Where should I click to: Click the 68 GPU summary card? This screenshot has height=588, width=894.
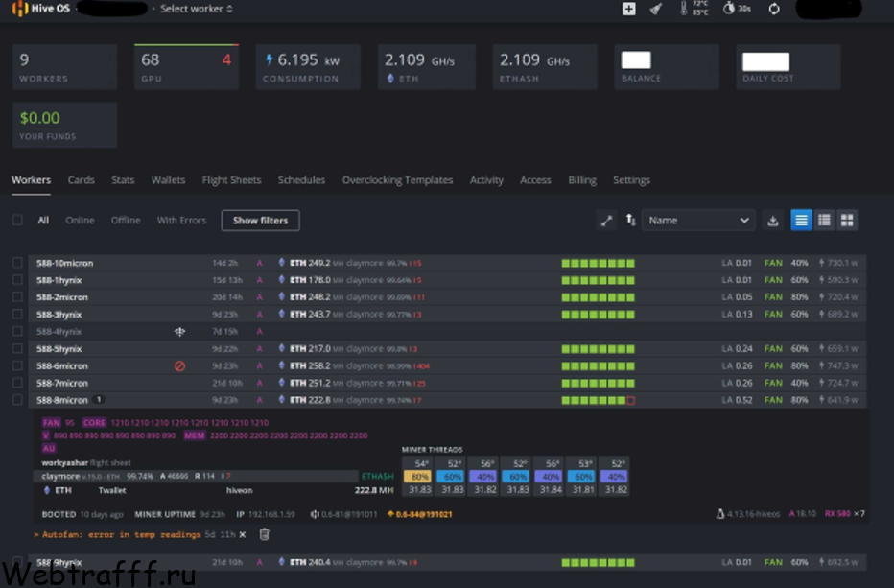[x=186, y=67]
